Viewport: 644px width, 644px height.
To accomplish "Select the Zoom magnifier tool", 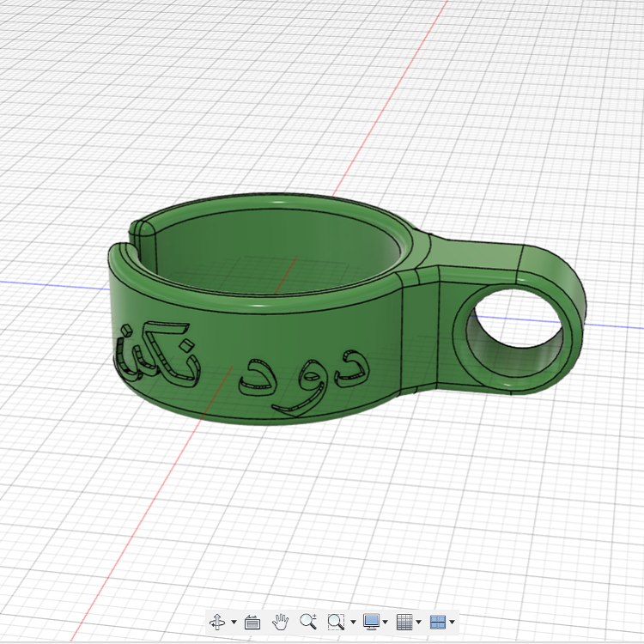I will [308, 622].
